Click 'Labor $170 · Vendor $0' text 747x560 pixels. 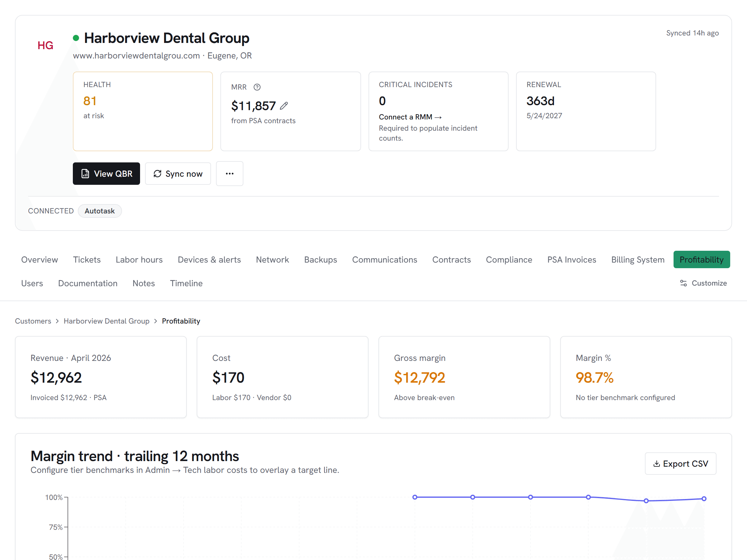coord(251,398)
